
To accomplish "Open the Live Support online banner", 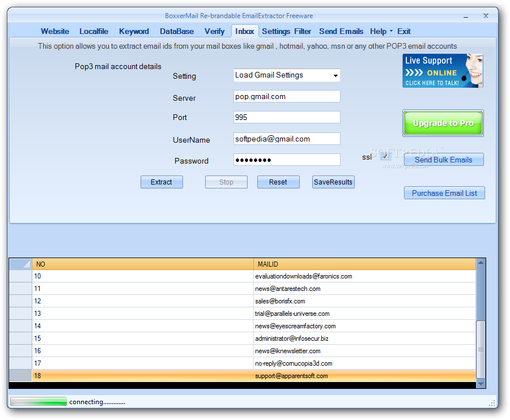I will [443, 71].
